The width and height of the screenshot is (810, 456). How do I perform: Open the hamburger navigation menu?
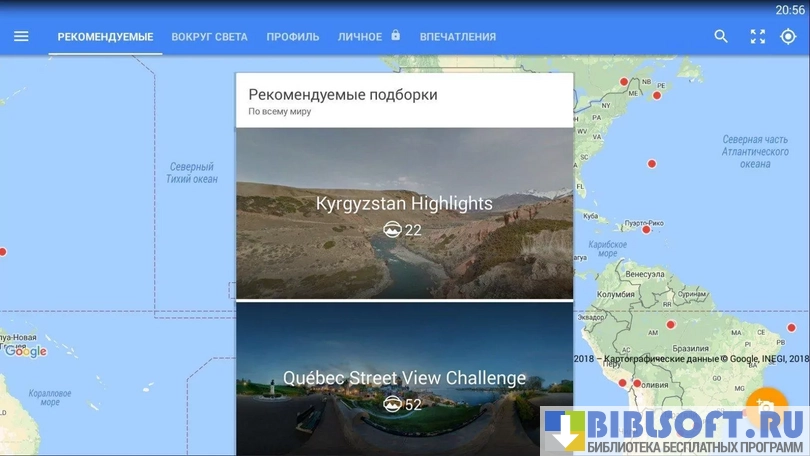click(21, 36)
